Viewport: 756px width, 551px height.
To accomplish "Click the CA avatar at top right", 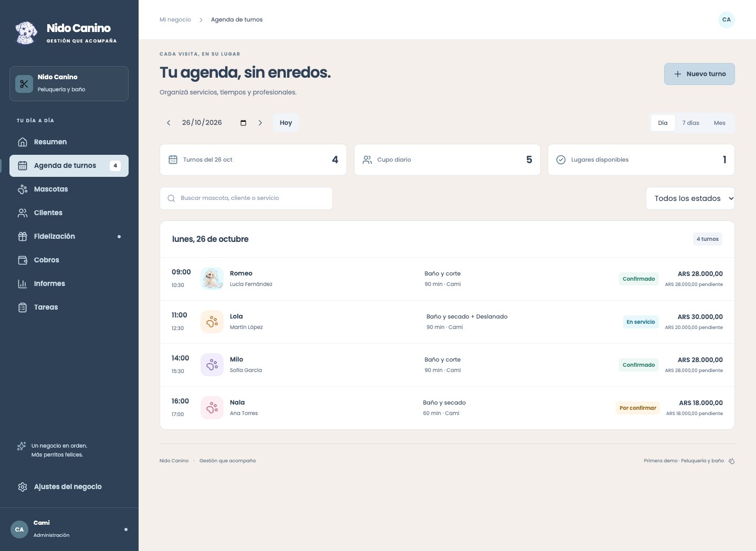I will pos(726,19).
